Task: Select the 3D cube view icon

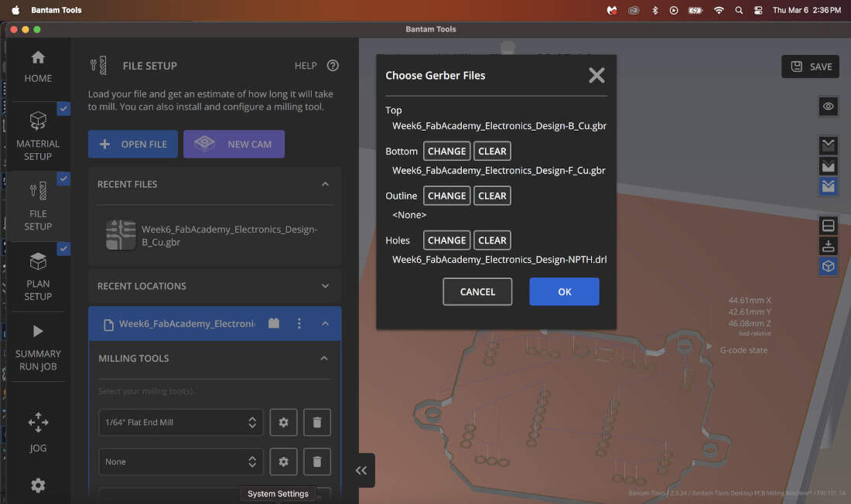Action: click(829, 267)
